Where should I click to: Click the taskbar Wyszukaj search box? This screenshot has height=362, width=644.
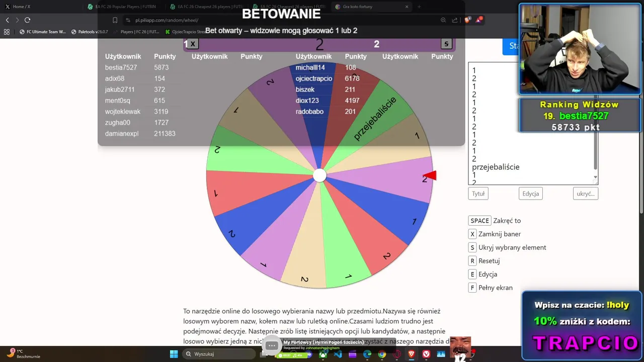pos(219,354)
